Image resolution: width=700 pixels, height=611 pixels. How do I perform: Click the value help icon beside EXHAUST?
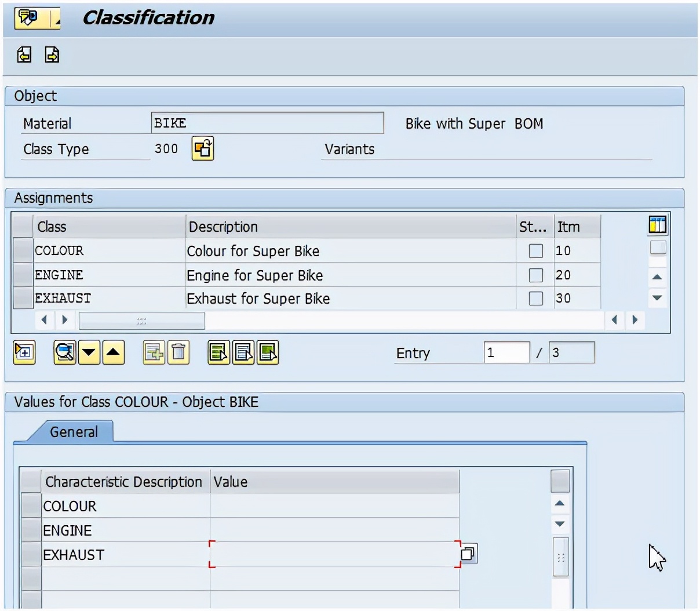468,554
